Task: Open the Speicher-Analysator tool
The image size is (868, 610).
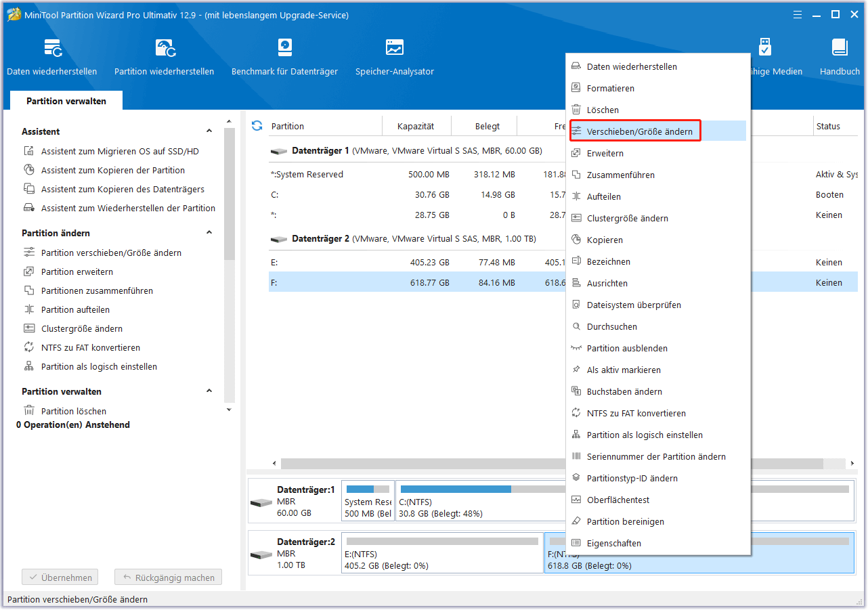Action: [395, 57]
